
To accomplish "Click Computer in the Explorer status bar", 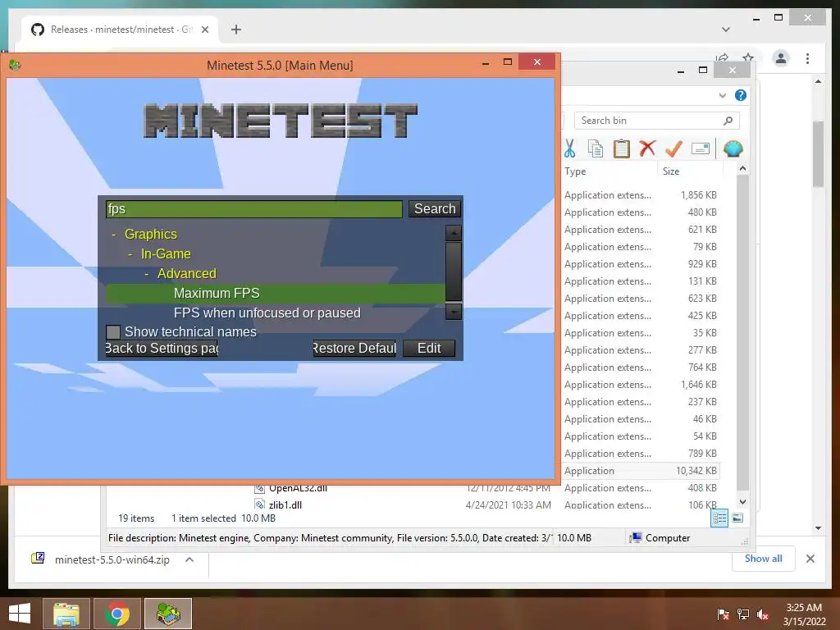I will click(x=660, y=538).
